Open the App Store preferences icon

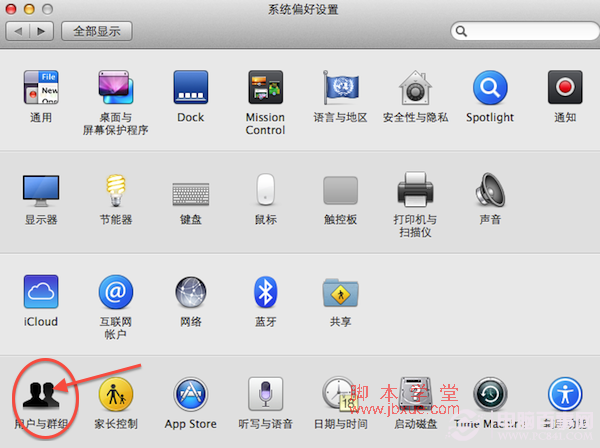(x=191, y=394)
